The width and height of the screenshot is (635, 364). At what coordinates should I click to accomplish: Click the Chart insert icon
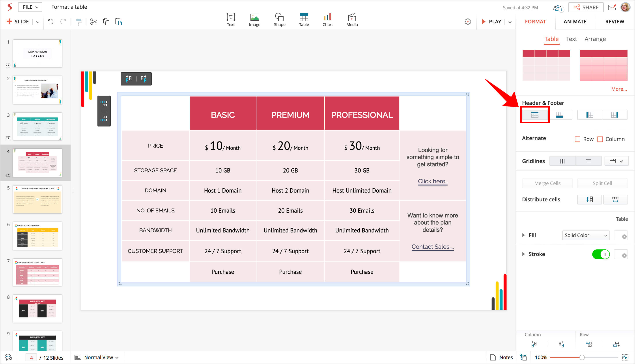(327, 19)
